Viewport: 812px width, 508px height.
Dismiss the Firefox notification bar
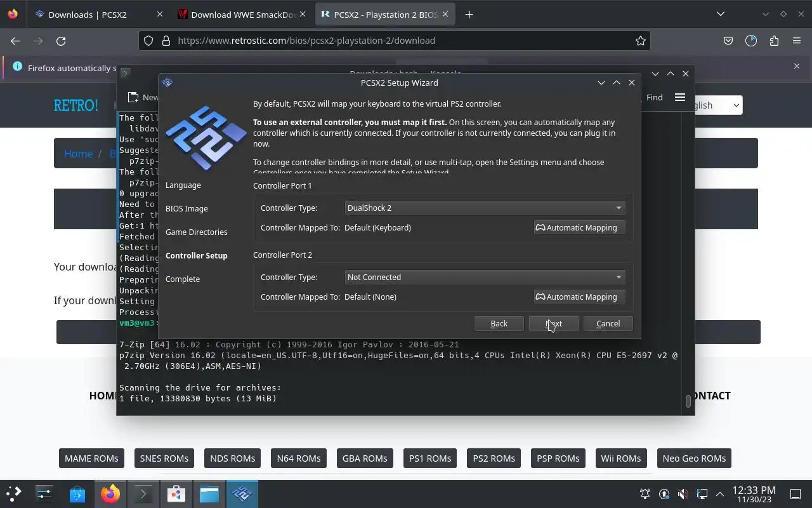click(797, 66)
